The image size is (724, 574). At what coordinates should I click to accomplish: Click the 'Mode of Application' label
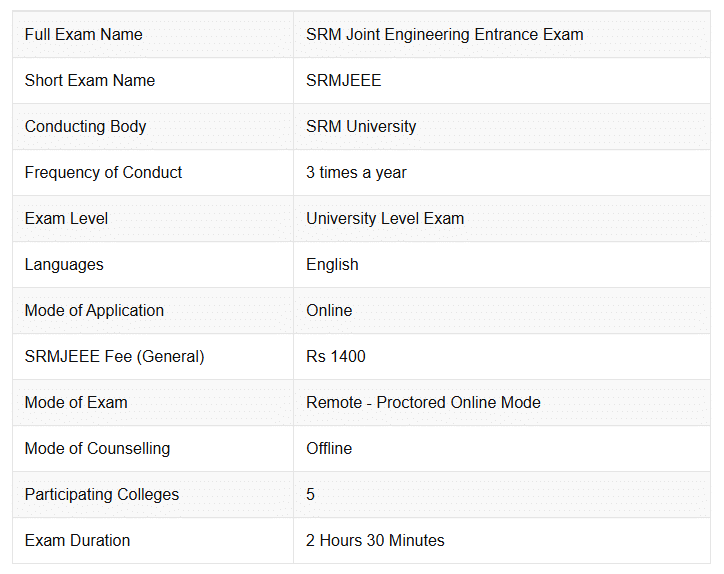[x=94, y=310]
